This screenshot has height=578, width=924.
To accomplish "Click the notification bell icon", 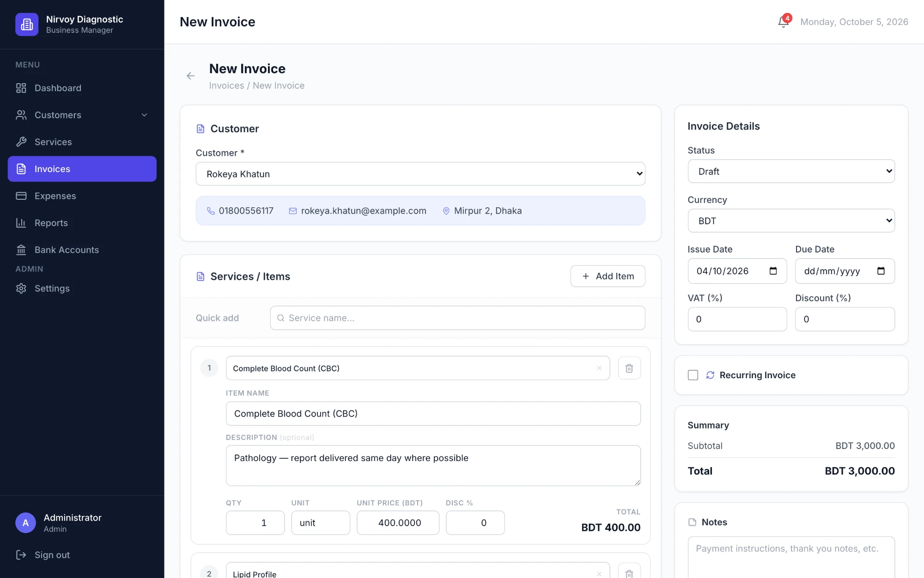I will click(x=783, y=22).
